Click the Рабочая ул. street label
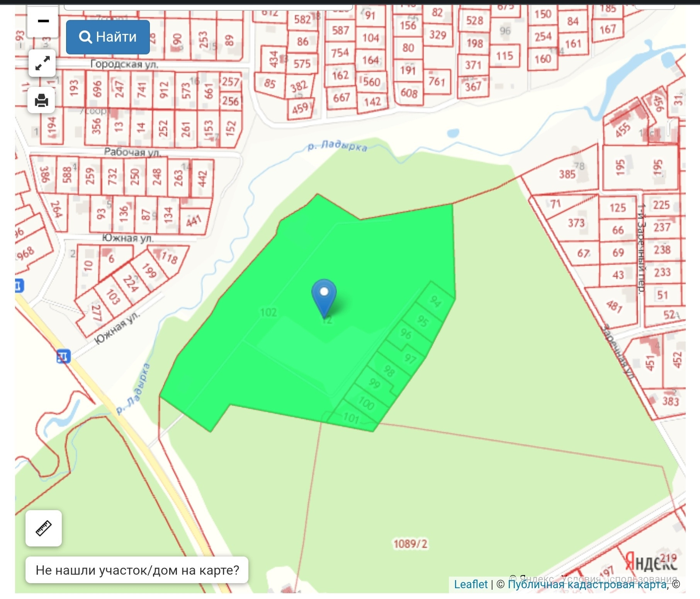Viewport: 700px width, 599px height. click(x=133, y=152)
